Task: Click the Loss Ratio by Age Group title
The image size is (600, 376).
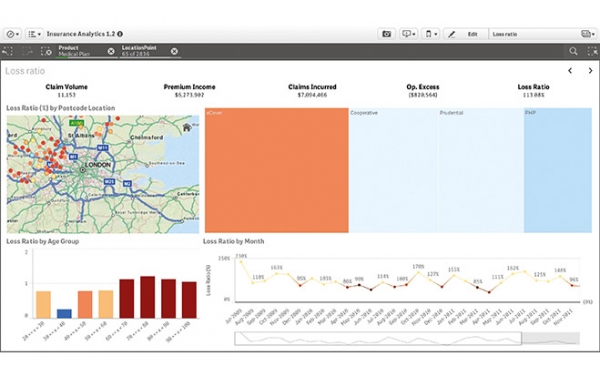Action: point(42,241)
